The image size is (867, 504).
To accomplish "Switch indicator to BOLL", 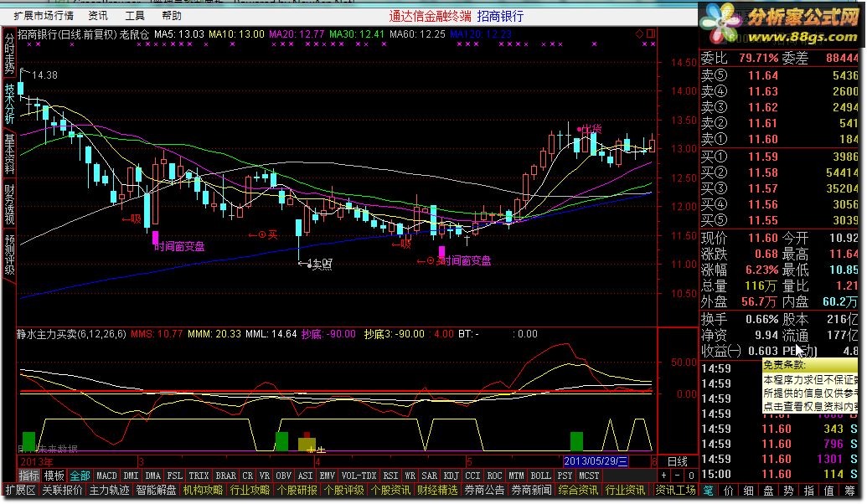I will [x=540, y=476].
